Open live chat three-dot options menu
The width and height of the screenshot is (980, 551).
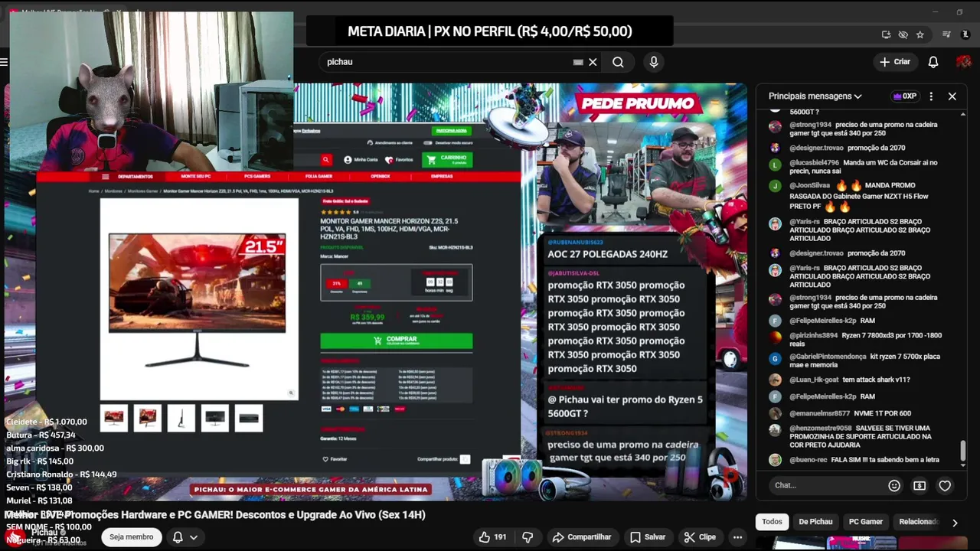931,96
